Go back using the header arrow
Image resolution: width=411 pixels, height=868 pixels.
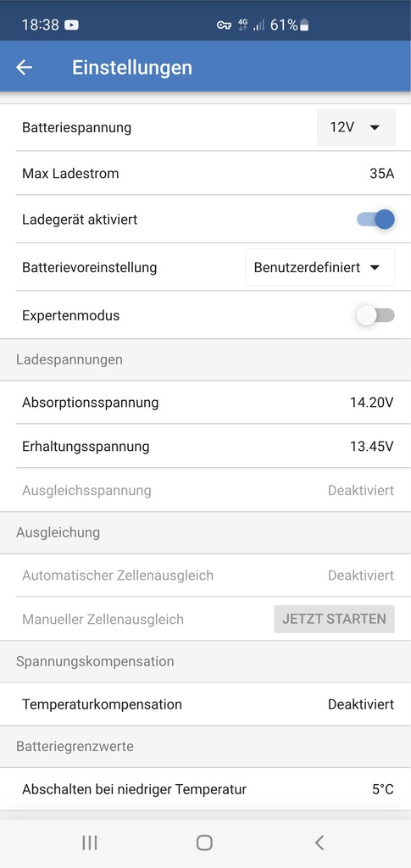(x=25, y=68)
